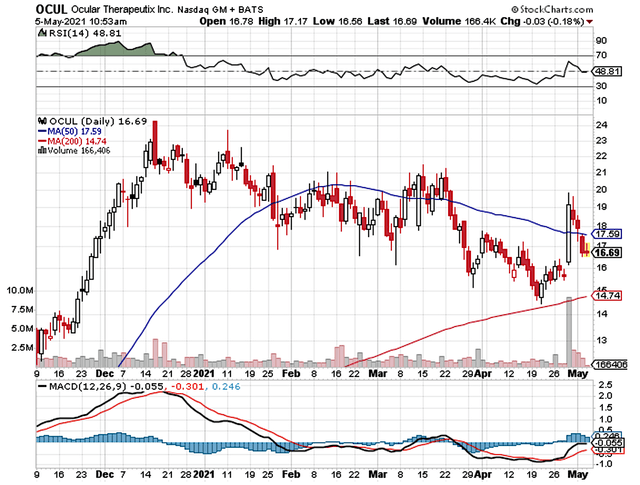This screenshot has width=640, height=485.
Task: Click the RSI(14) 48.81 legend text
Action: pos(85,33)
